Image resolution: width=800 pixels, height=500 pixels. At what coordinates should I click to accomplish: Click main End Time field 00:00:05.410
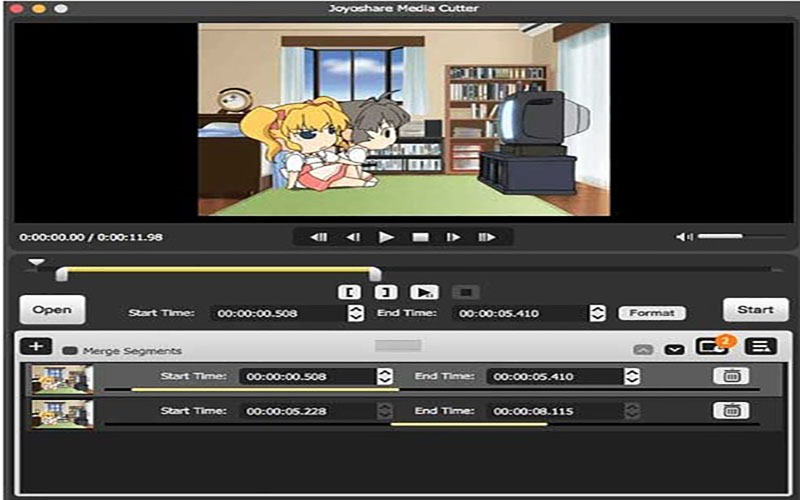520,313
